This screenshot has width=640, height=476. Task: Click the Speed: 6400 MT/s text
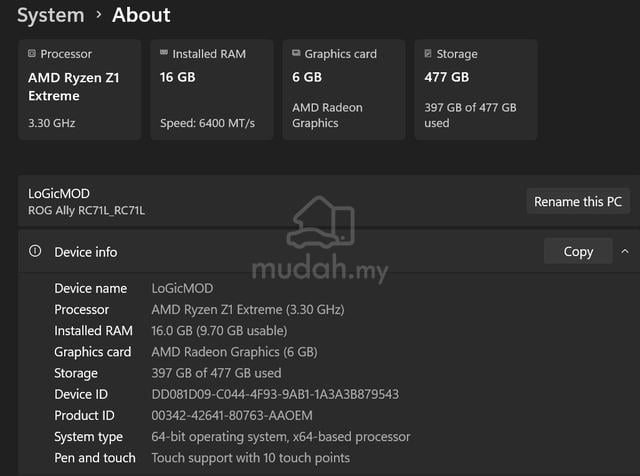tap(207, 123)
